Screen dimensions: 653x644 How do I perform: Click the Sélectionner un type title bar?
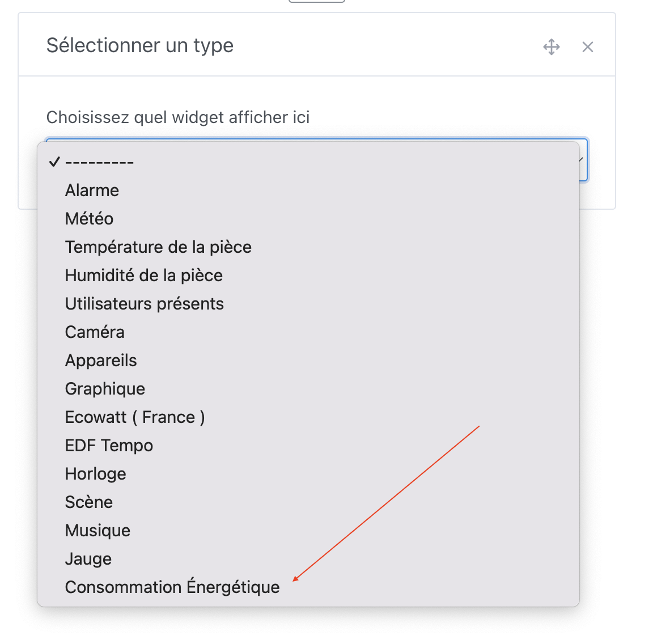click(x=139, y=45)
